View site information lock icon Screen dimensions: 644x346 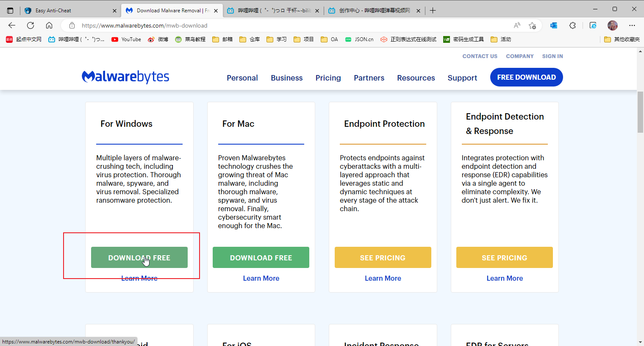(72, 25)
